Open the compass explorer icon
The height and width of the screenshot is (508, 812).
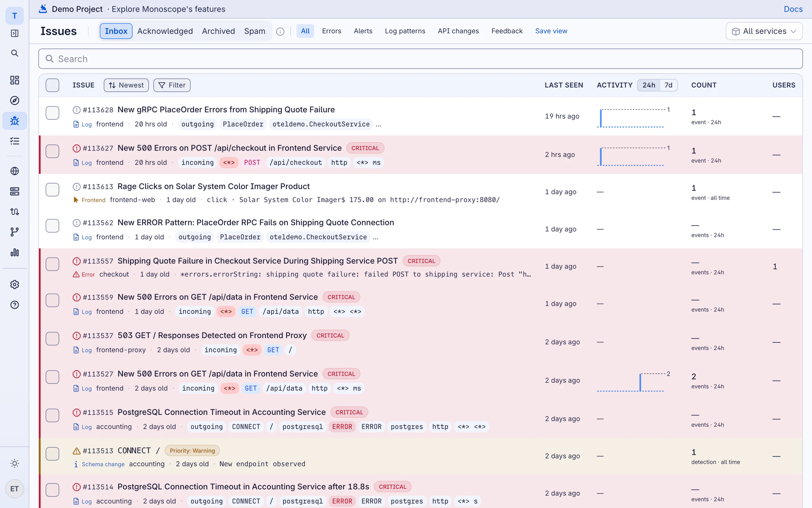(x=14, y=100)
